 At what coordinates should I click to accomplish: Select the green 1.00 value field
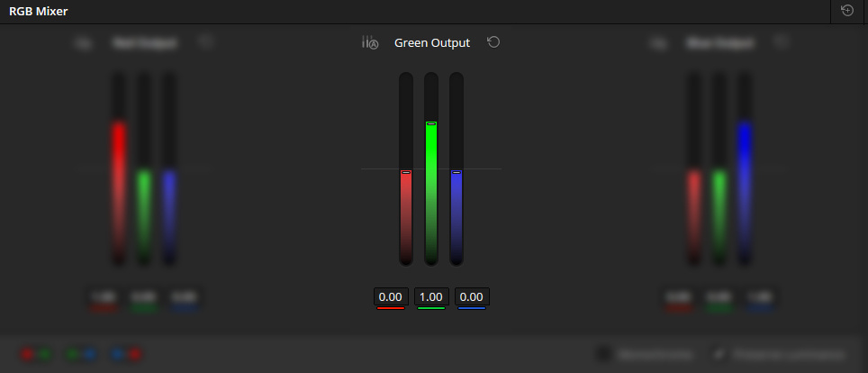tap(431, 297)
